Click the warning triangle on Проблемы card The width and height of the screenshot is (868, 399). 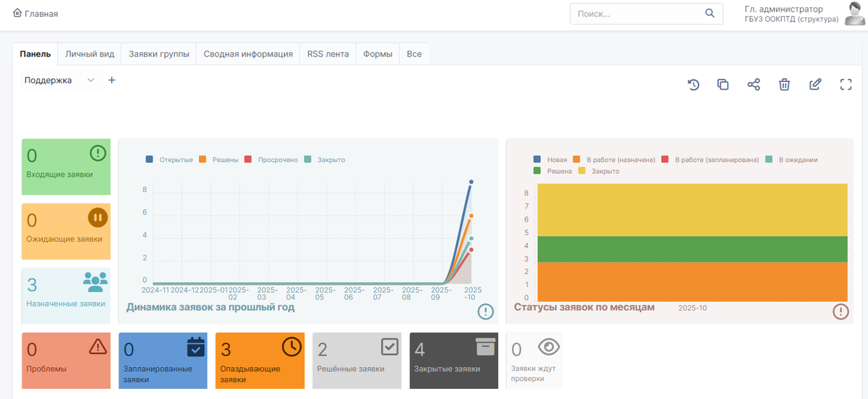click(x=98, y=347)
